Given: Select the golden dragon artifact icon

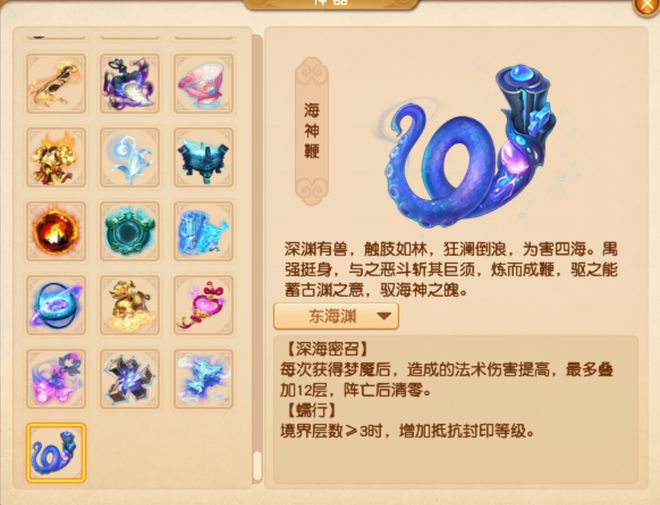Looking at the screenshot, I should tap(56, 83).
